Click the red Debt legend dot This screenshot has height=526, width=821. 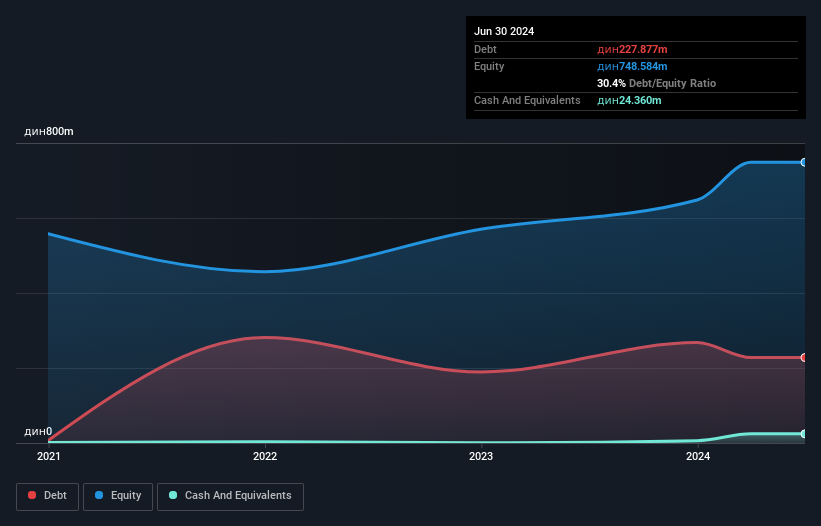32,495
